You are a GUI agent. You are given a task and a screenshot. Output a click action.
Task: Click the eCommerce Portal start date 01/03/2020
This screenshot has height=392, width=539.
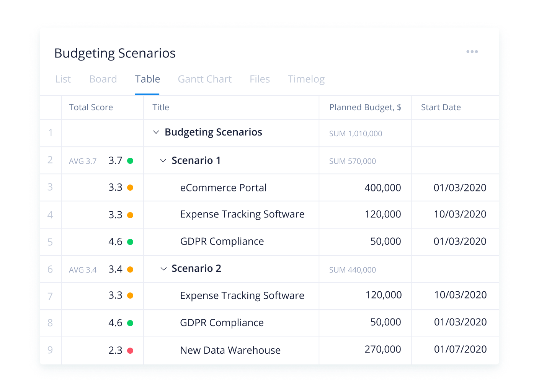[x=460, y=188]
